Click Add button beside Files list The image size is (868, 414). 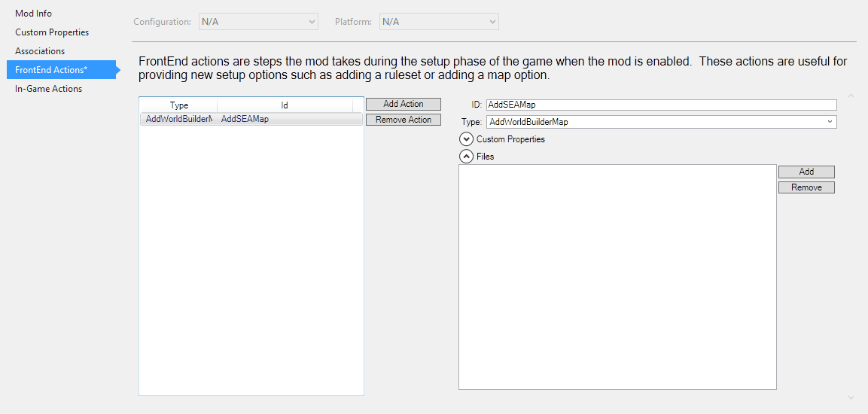pos(806,172)
